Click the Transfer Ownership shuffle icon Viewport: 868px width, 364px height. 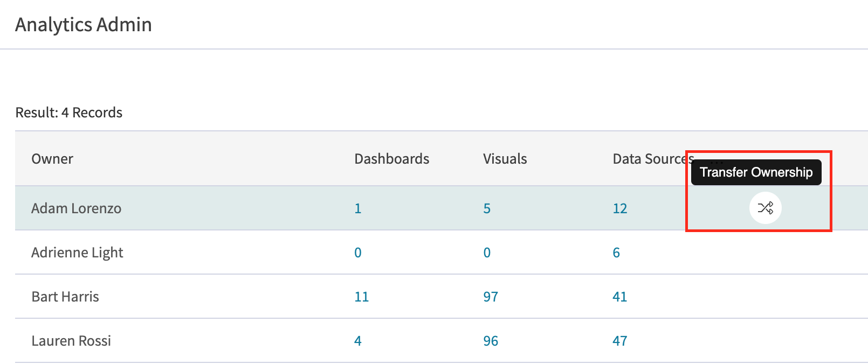point(765,208)
